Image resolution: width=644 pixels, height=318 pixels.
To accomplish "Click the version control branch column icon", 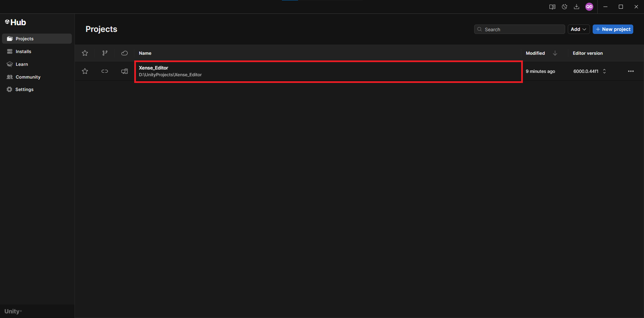I will point(105,53).
